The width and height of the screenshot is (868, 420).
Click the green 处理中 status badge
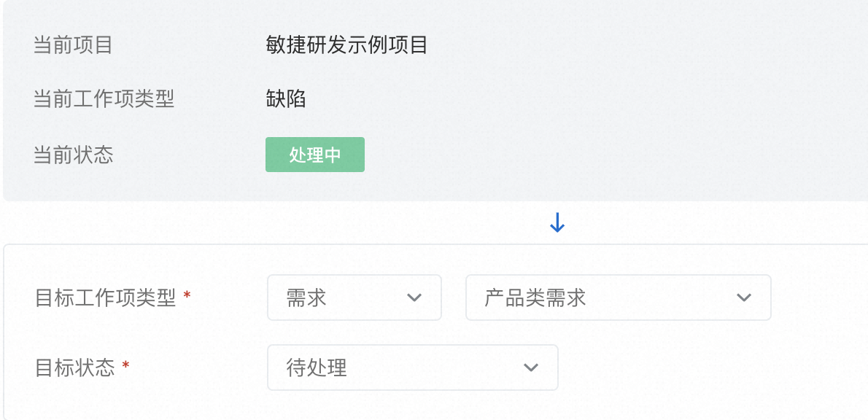point(315,155)
